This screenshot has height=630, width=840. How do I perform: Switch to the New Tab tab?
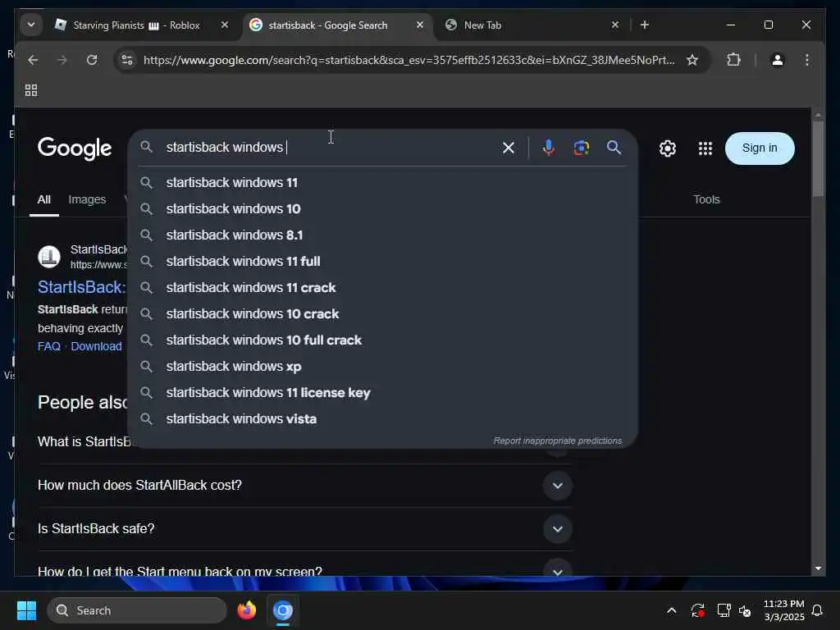pos(531,25)
